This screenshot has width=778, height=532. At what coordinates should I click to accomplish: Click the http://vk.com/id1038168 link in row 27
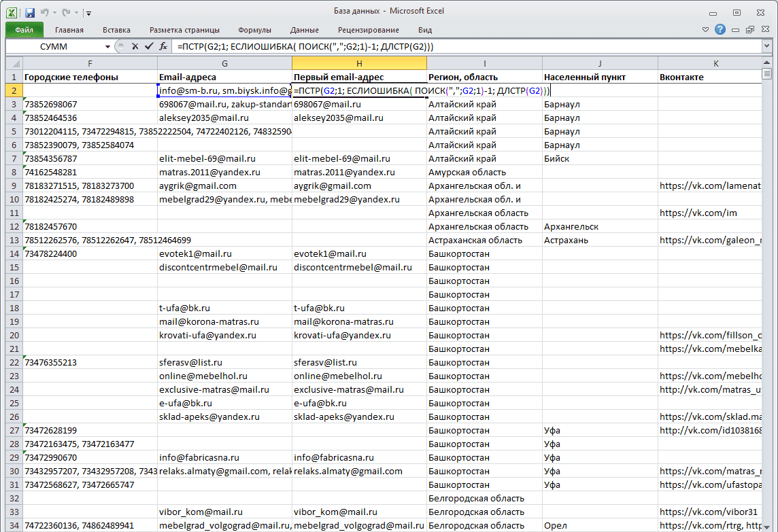click(x=709, y=430)
